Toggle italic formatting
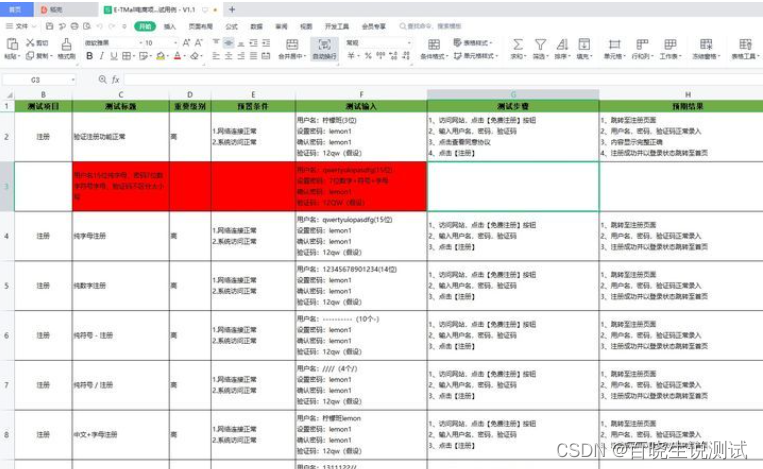This screenshot has width=763, height=469. click(x=102, y=56)
